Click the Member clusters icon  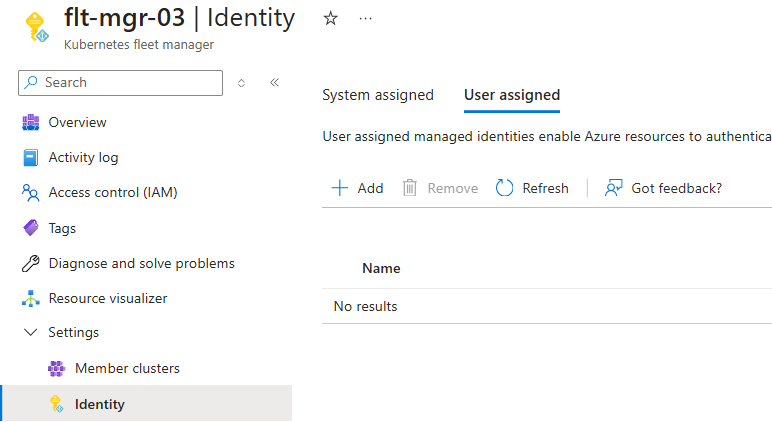[57, 369]
